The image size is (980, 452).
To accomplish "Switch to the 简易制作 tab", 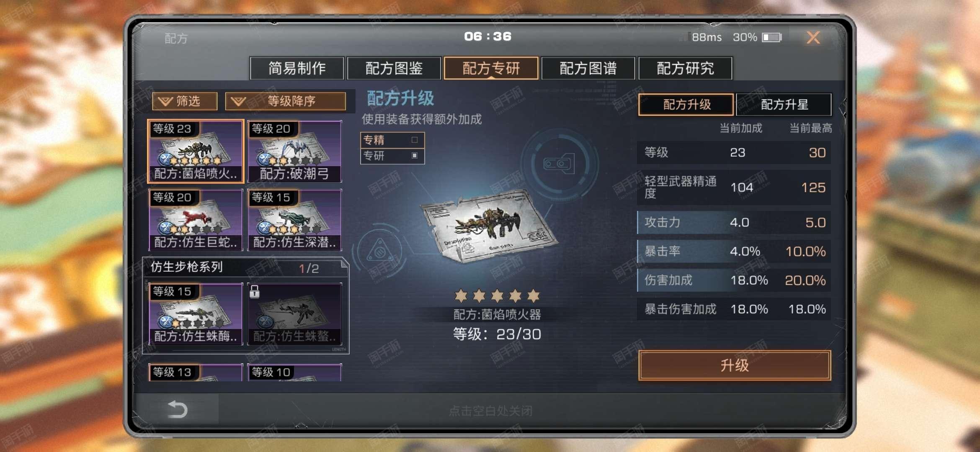I will coord(297,68).
